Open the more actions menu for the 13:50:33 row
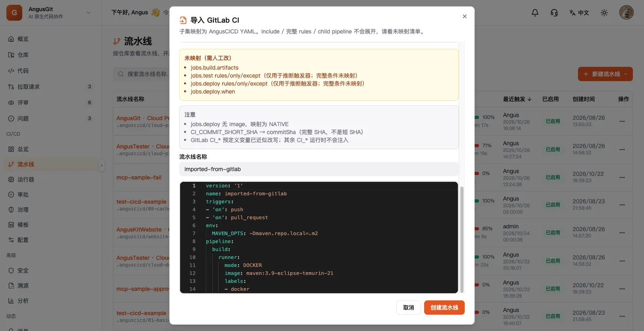 (622, 121)
